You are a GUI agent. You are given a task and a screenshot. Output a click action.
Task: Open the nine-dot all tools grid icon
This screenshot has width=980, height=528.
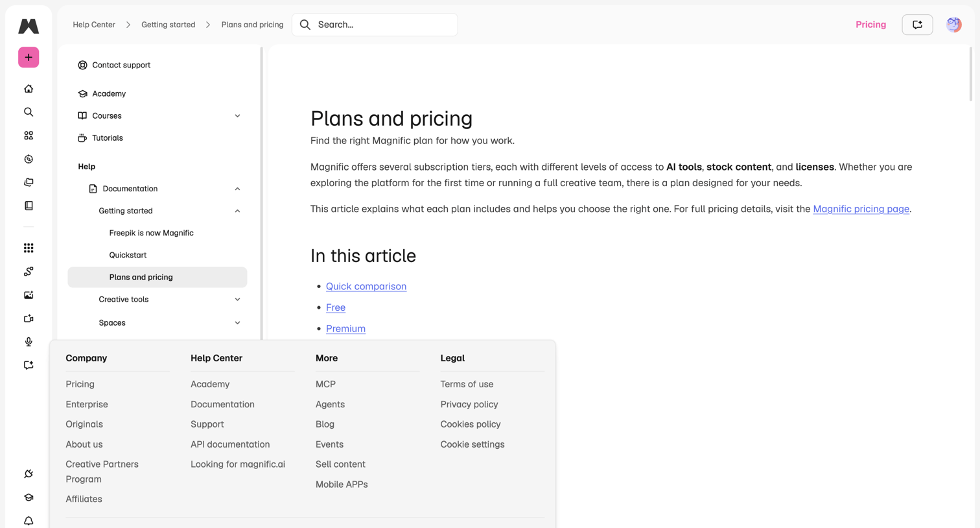(x=29, y=248)
